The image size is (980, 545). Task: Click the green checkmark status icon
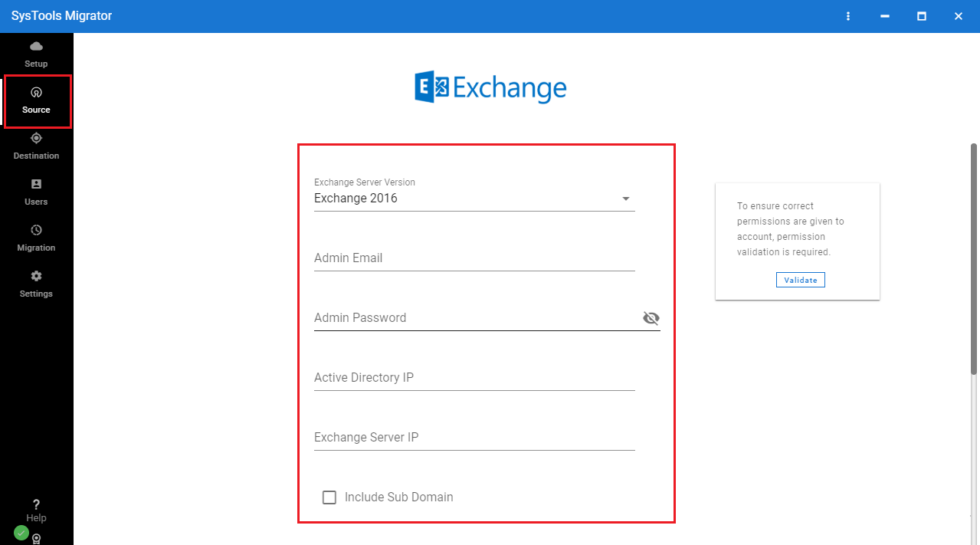click(x=21, y=533)
